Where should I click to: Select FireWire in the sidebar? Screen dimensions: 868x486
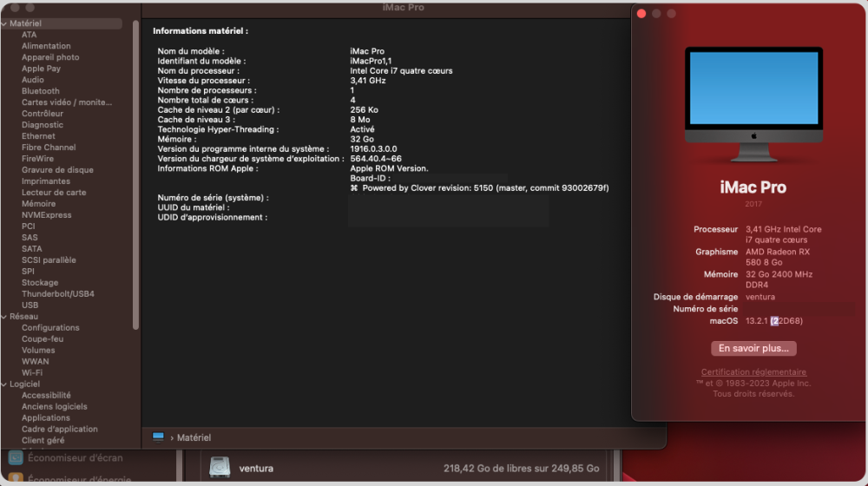point(37,158)
